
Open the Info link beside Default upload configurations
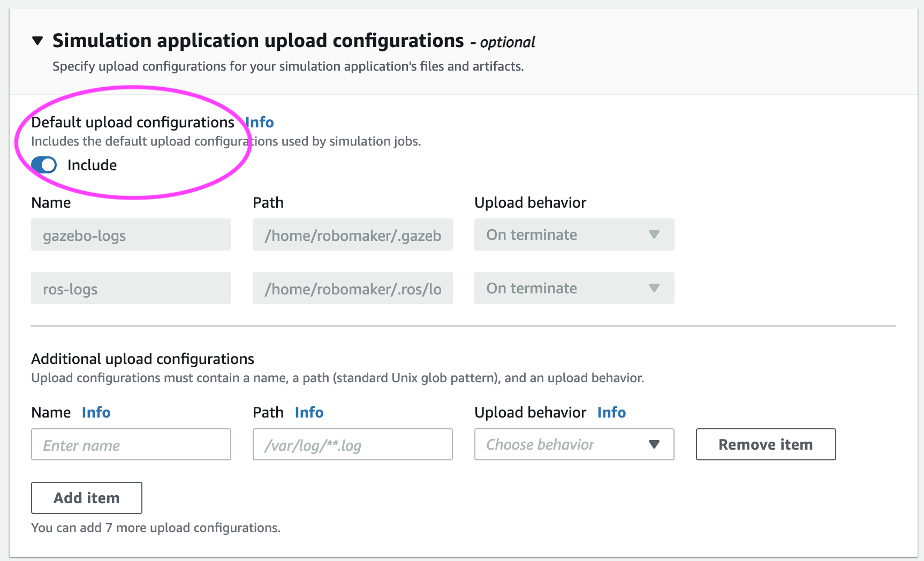(x=259, y=122)
